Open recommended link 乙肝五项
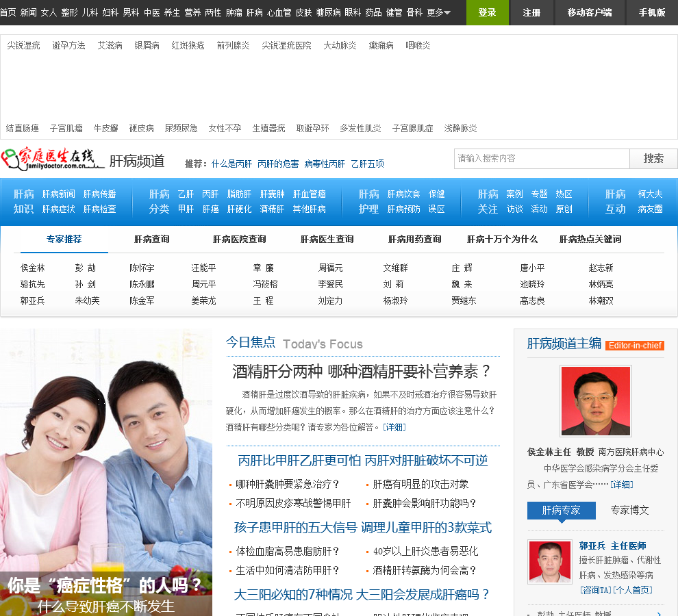678x616 pixels. pyautogui.click(x=368, y=164)
